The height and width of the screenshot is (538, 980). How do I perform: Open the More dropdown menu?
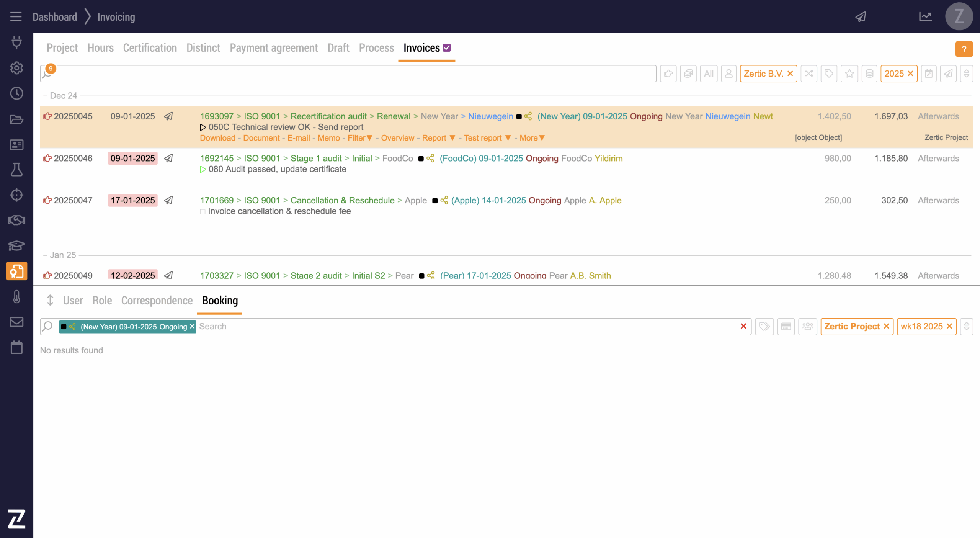pyautogui.click(x=532, y=138)
